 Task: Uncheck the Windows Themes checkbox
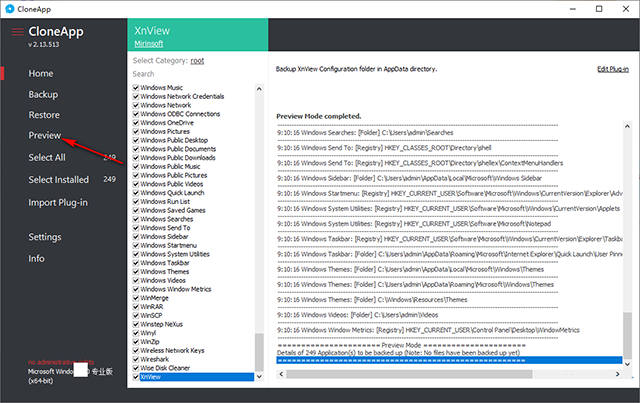click(x=136, y=271)
